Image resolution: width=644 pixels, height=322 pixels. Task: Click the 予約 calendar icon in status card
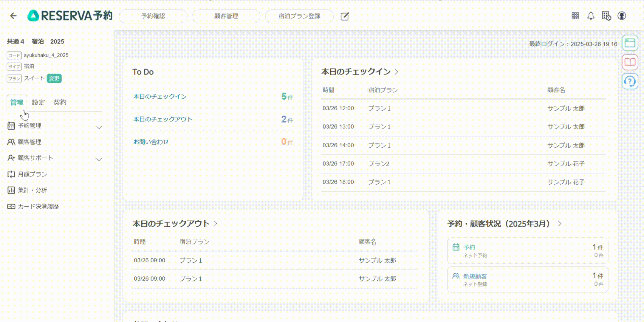tap(456, 247)
